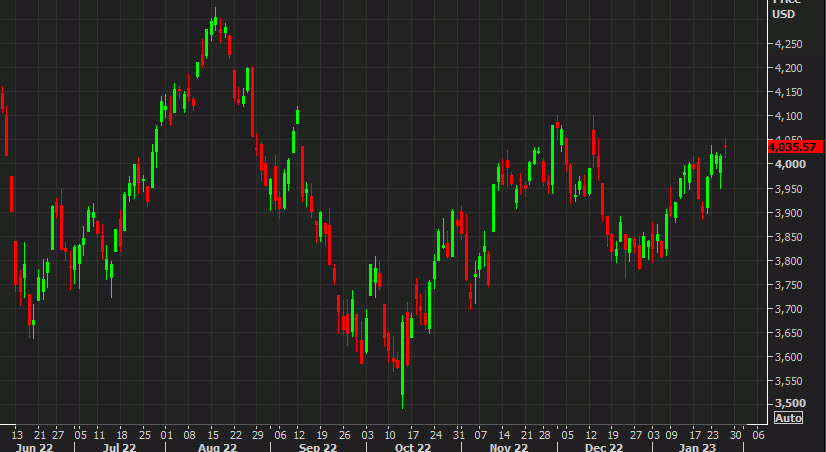Image resolution: width=826 pixels, height=452 pixels.
Task: Select the Nov 22 month label
Action: pyautogui.click(x=509, y=447)
